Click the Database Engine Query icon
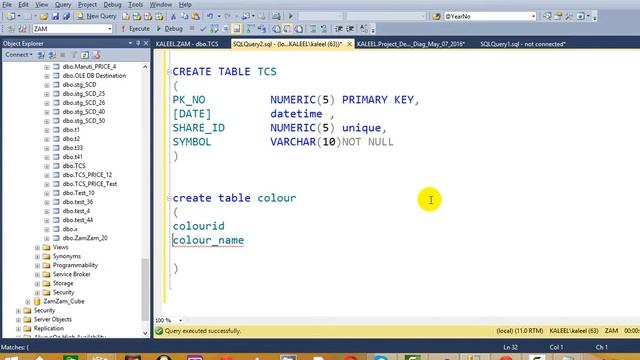This screenshot has width=640, height=360. pos(126,16)
